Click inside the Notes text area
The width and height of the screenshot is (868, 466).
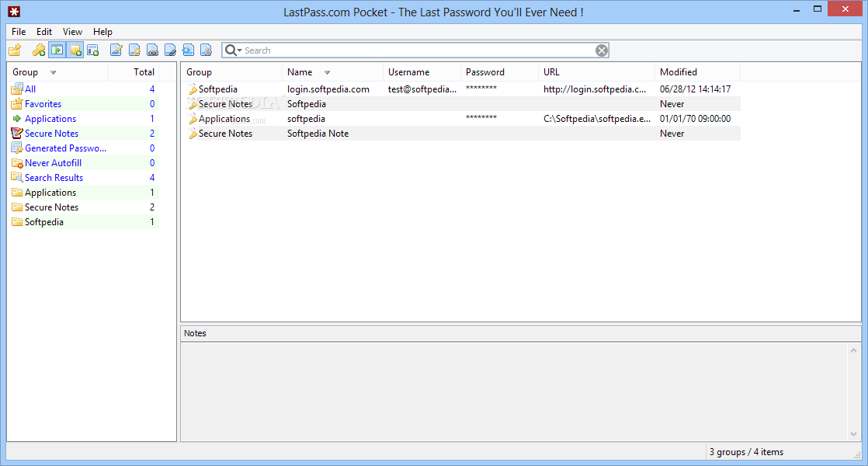click(x=513, y=392)
